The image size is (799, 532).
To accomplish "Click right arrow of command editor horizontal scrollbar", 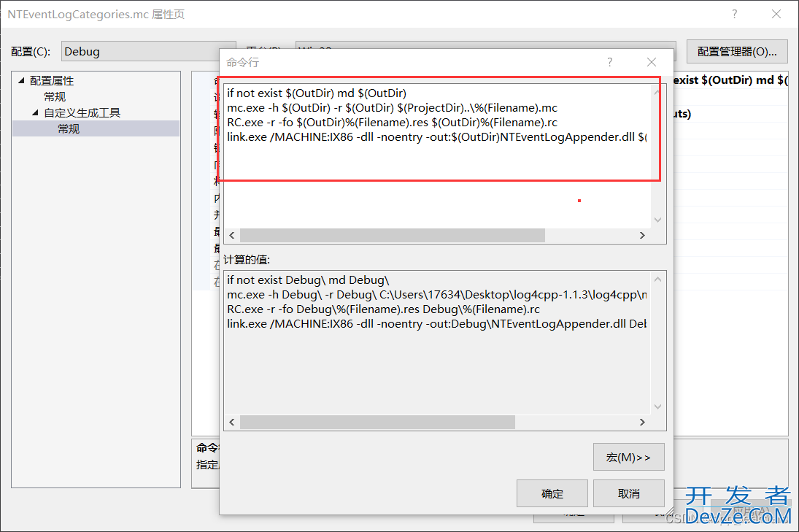I will (x=642, y=235).
